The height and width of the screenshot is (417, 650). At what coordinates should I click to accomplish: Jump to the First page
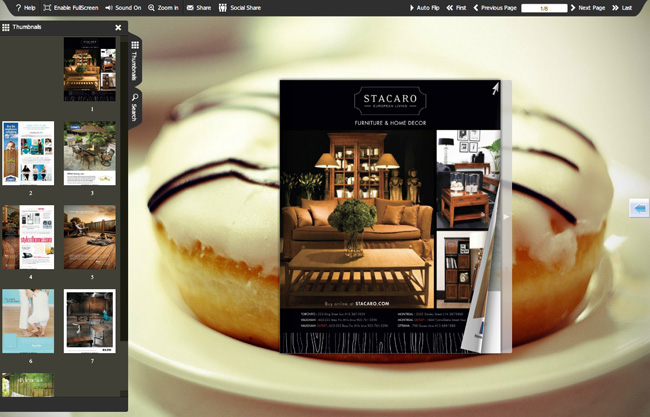456,7
